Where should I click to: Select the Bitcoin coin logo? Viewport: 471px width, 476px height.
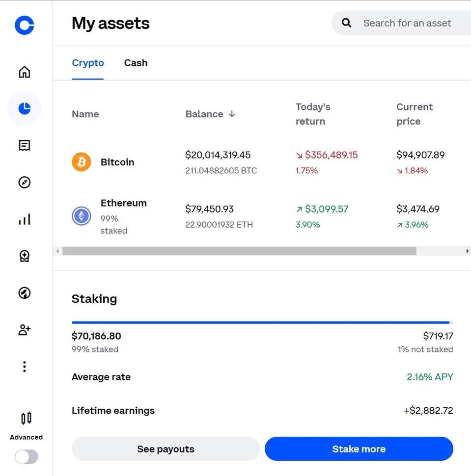point(82,161)
